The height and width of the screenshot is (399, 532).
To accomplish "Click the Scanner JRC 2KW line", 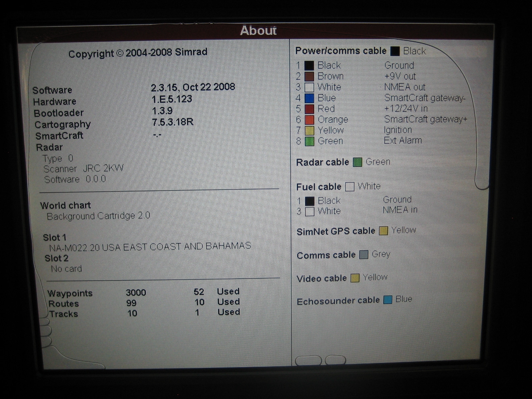I will 83,169.
